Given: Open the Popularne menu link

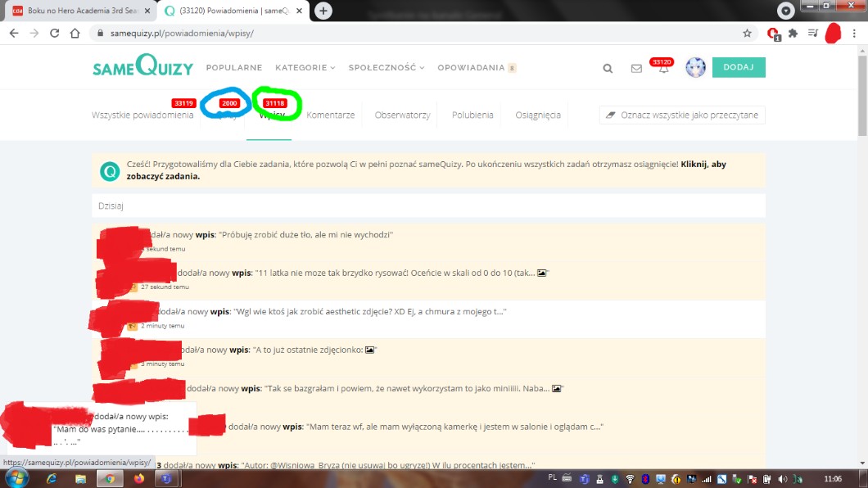Looking at the screenshot, I should (234, 68).
